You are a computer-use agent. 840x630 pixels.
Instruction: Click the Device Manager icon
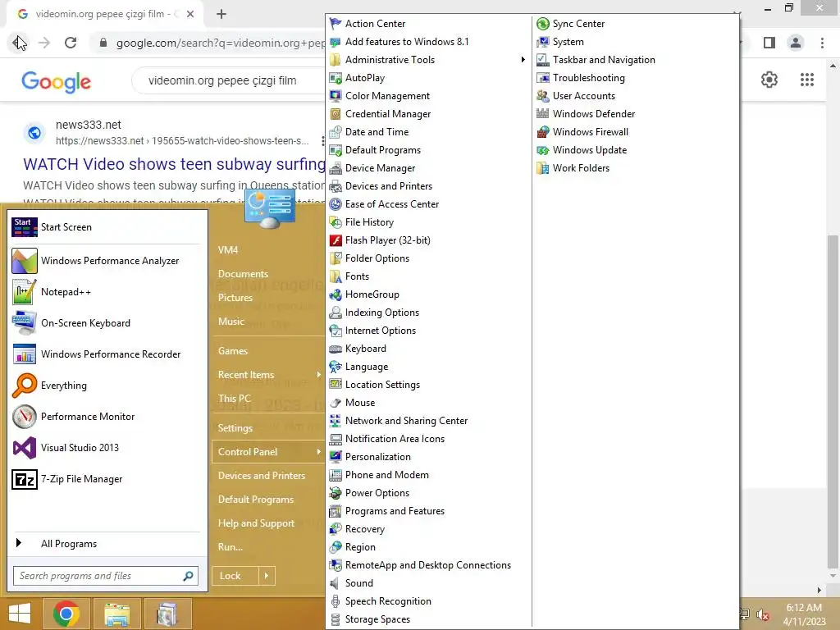[x=336, y=168]
